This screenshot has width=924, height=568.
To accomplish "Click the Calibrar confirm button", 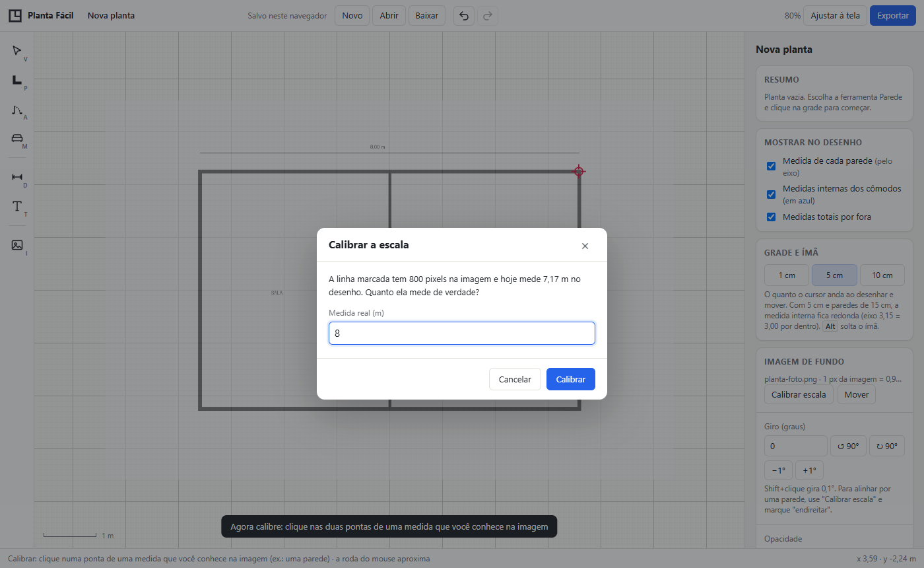I will (571, 379).
